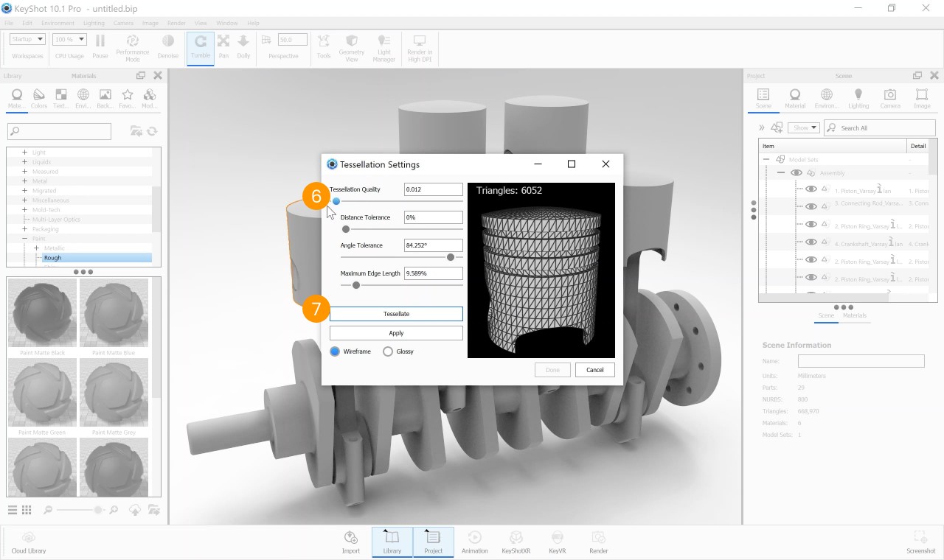Open Colors tab in Library

point(39,99)
